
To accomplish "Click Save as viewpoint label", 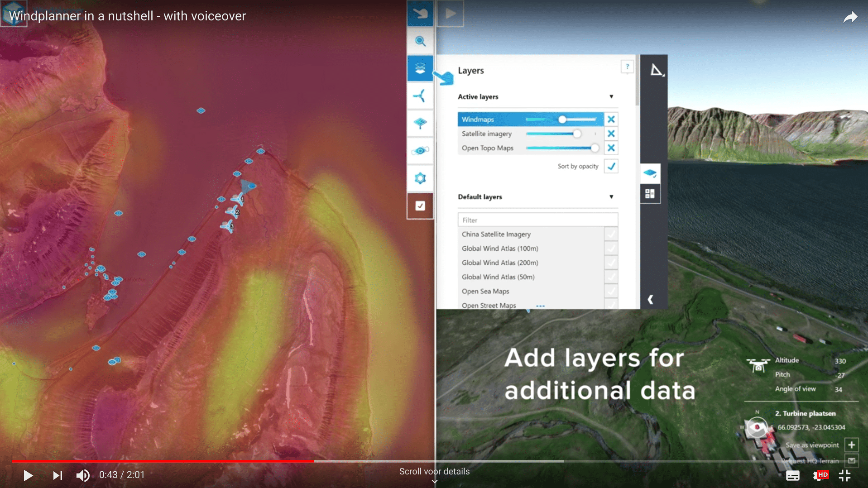I will (812, 445).
